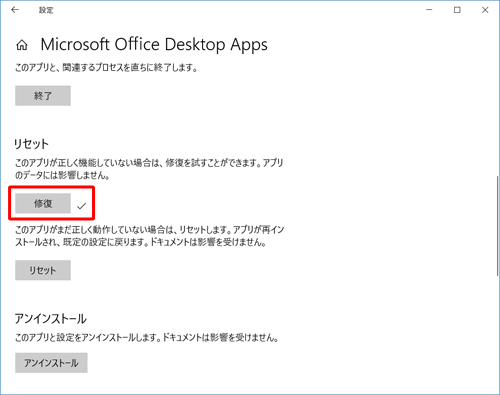Click the vertical scrollbar thumb
This screenshot has height=395, width=500.
pyautogui.click(x=497, y=225)
